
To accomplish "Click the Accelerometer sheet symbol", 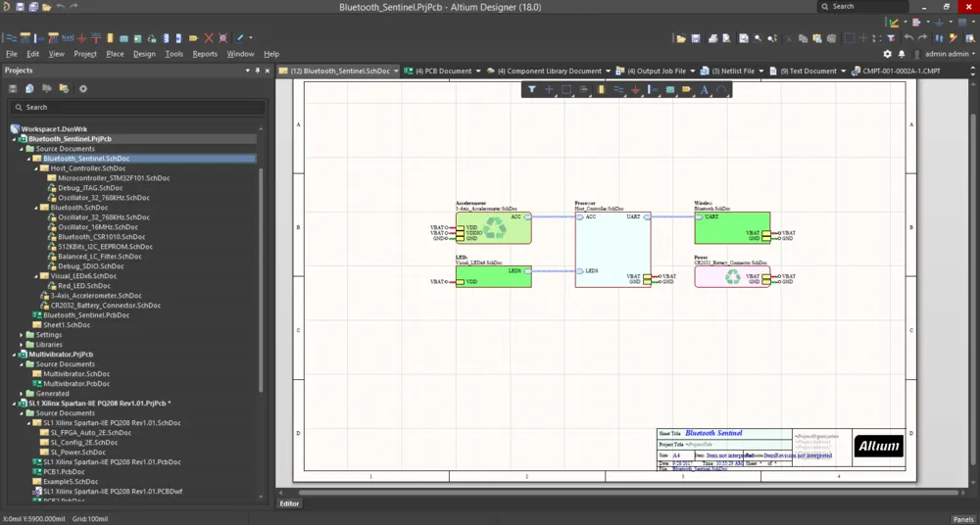I will pyautogui.click(x=494, y=227).
